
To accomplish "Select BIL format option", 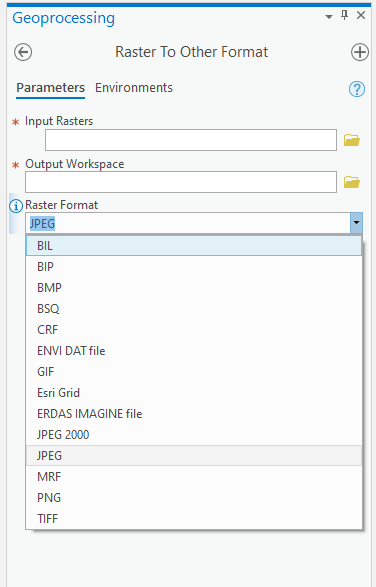I will pos(194,246).
